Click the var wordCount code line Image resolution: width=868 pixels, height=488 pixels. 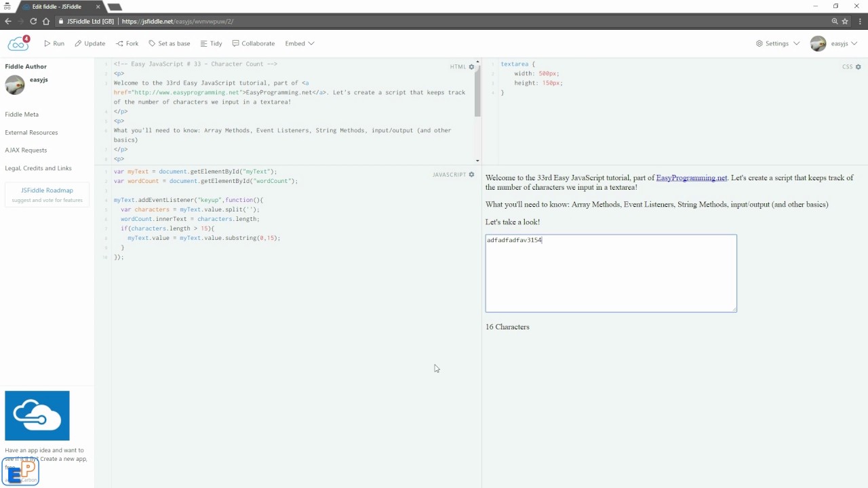point(206,182)
